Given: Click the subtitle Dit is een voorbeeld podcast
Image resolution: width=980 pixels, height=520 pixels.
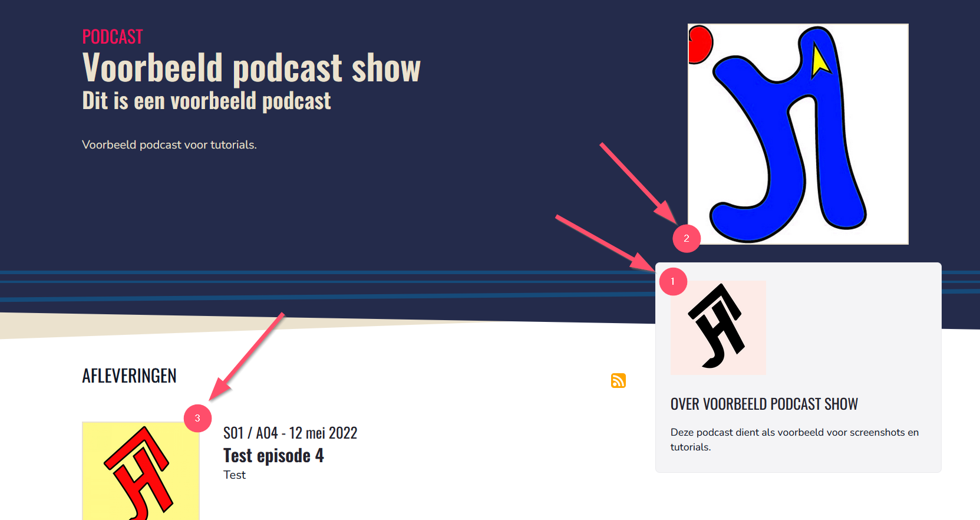Looking at the screenshot, I should [206, 101].
